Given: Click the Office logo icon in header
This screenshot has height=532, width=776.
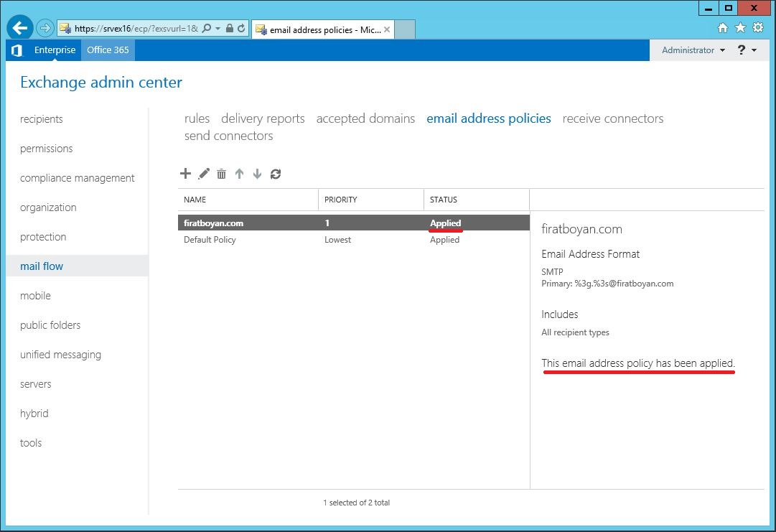Looking at the screenshot, I should [17, 50].
